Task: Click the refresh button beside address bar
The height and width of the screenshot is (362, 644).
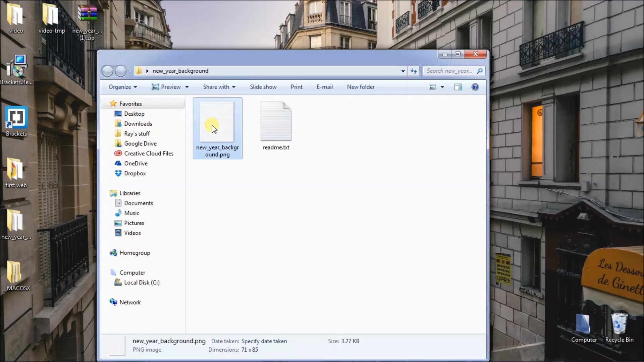Action: pyautogui.click(x=414, y=71)
